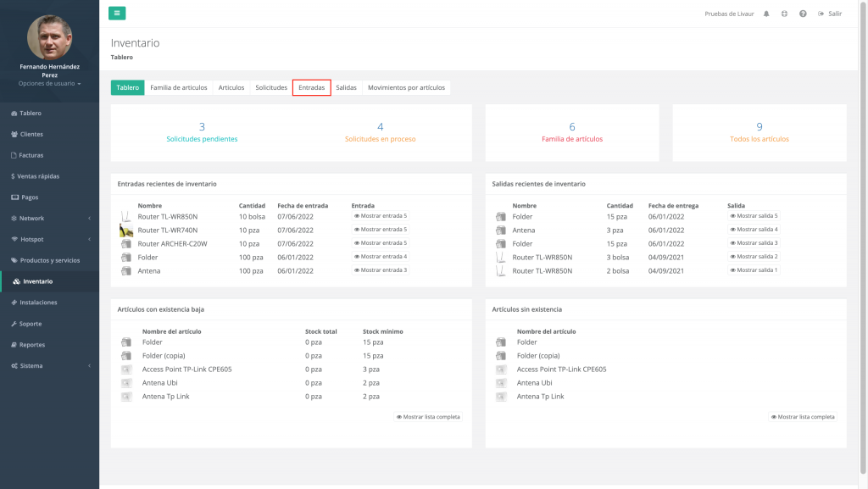Click Mostrar entrada 5 for Router TL-WR850N
Screen dimensions: 868x489
(381, 216)
